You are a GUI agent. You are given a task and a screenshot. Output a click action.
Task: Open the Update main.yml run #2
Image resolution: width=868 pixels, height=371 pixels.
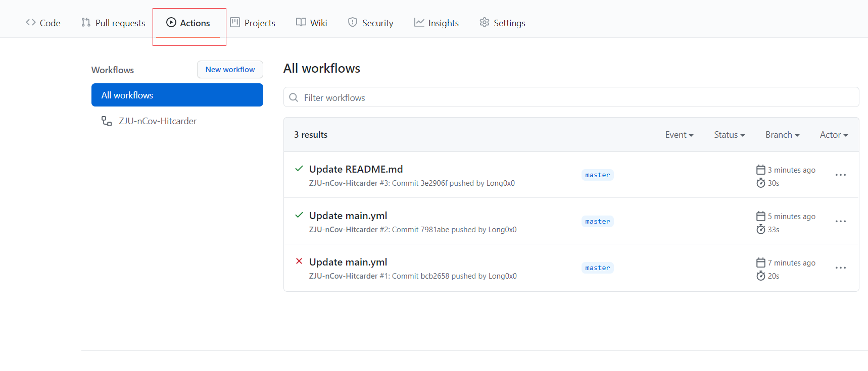[x=348, y=216]
